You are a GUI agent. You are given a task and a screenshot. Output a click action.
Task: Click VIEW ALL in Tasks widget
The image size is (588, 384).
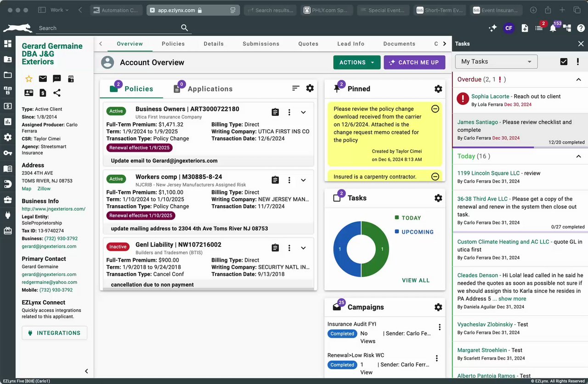416,281
